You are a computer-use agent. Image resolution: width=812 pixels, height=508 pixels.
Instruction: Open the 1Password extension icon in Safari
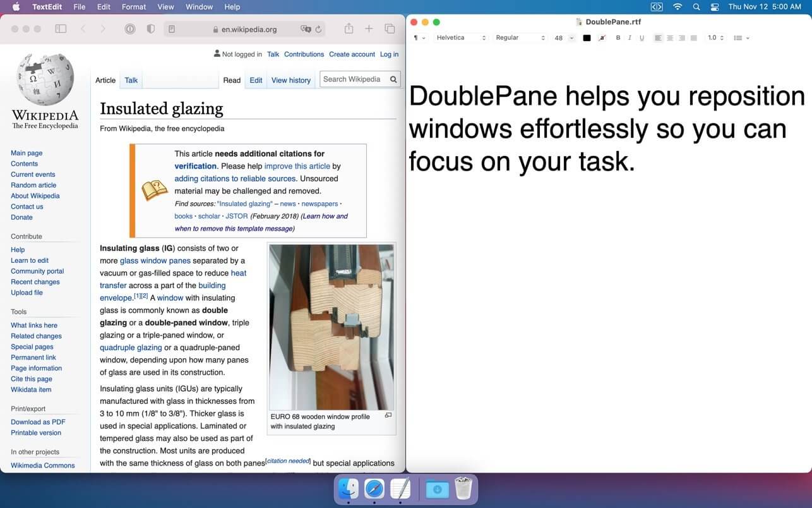pos(130,29)
